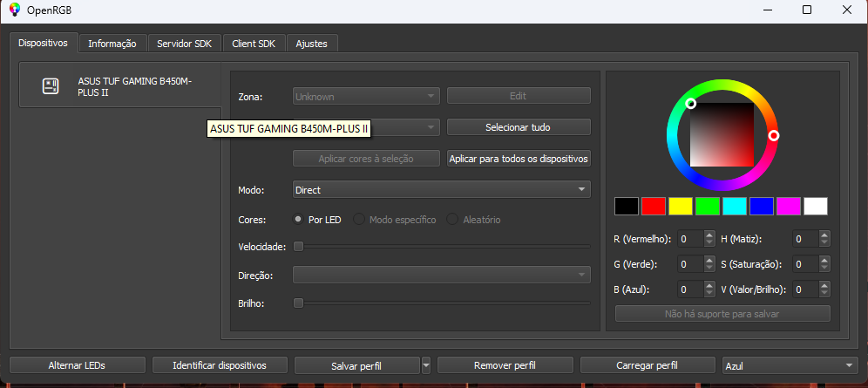Image resolution: width=868 pixels, height=388 pixels.
Task: Decrease the S (Saturação) value with down arrow
Action: pos(824,269)
